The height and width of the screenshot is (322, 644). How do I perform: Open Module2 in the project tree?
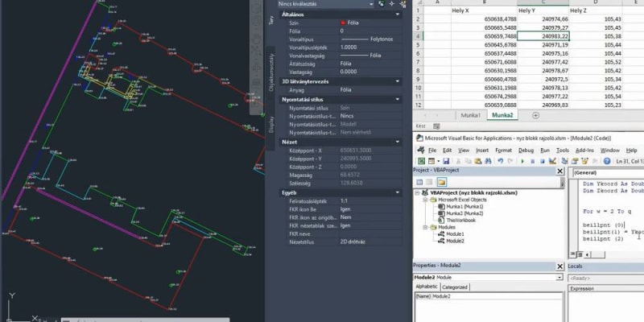456,241
